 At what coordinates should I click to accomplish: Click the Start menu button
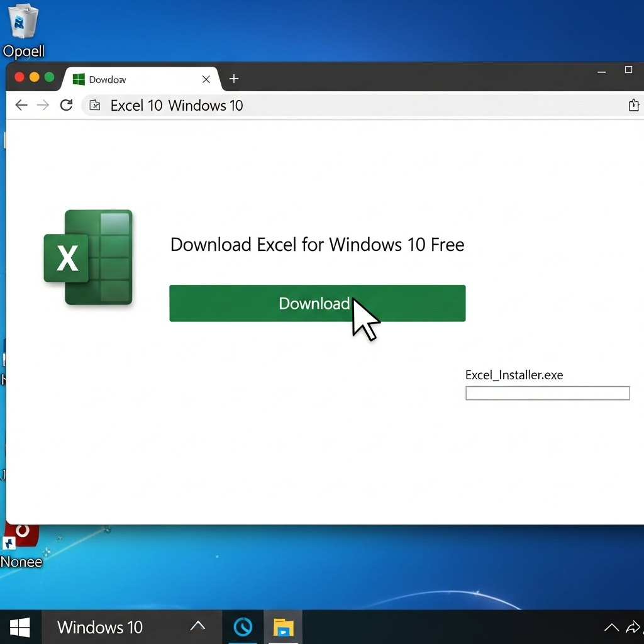click(x=20, y=627)
